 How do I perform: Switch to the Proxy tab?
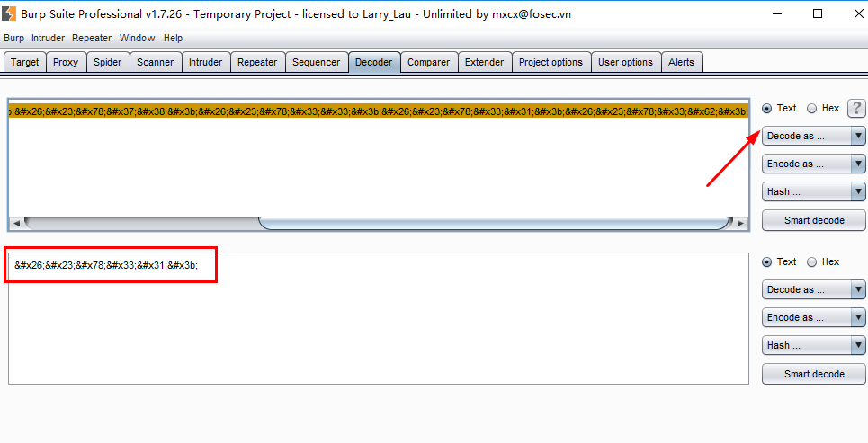coord(66,62)
